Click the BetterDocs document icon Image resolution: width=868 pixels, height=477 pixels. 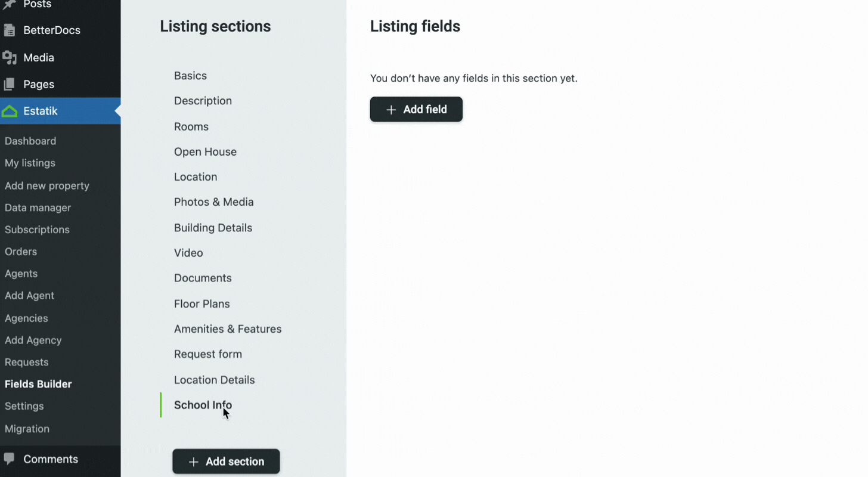(10, 30)
